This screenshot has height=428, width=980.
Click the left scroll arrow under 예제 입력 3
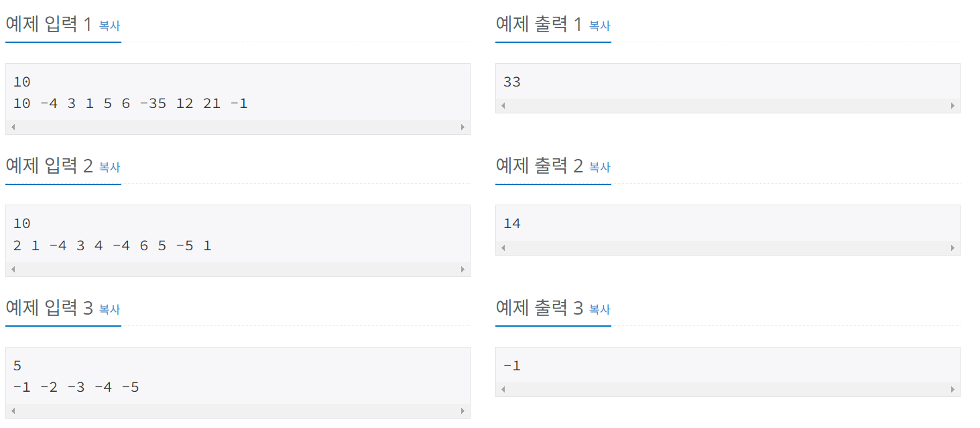point(12,410)
